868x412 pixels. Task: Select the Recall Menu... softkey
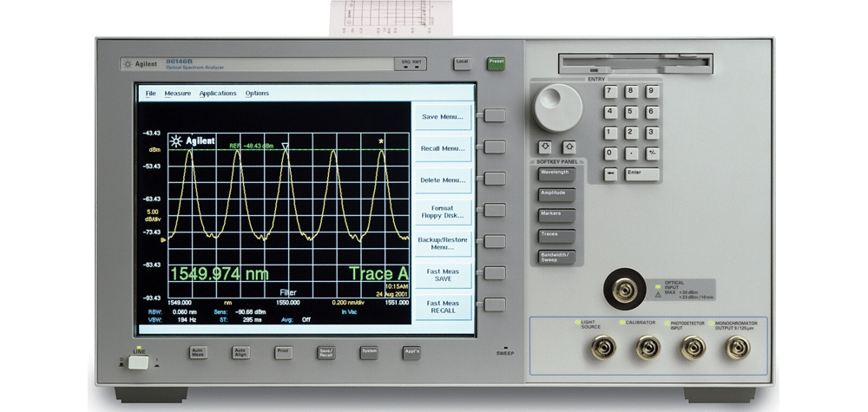click(443, 148)
